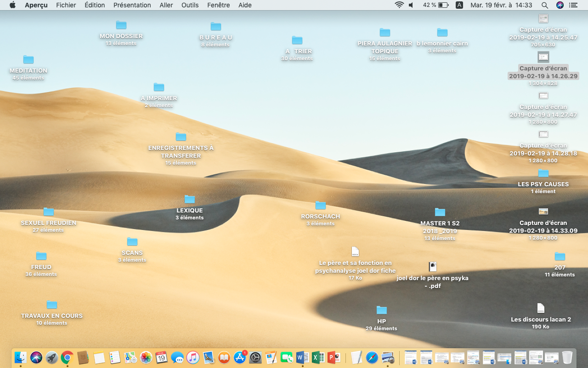Open Spotlight search magnifying glass
Screen dimensions: 588x368
545,5
